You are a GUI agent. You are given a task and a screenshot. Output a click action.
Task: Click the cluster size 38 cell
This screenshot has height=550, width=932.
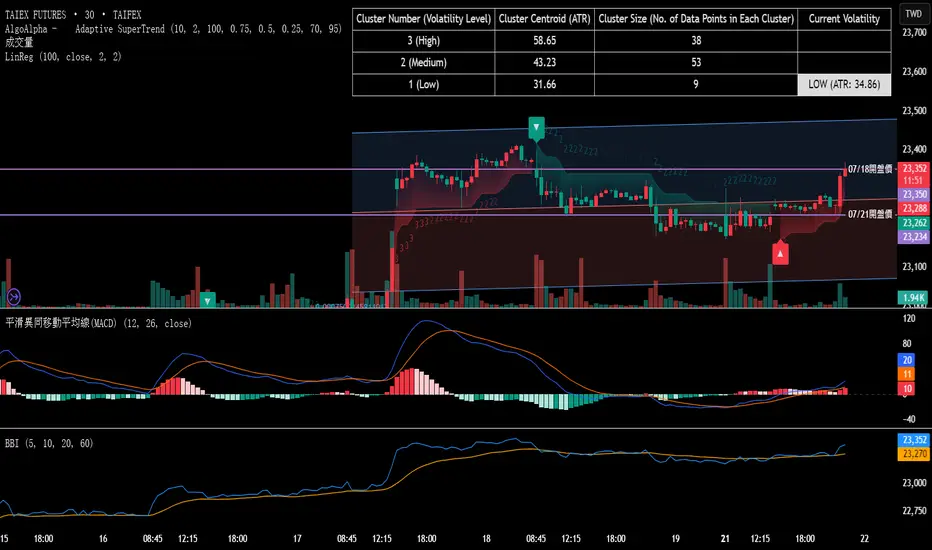click(696, 40)
